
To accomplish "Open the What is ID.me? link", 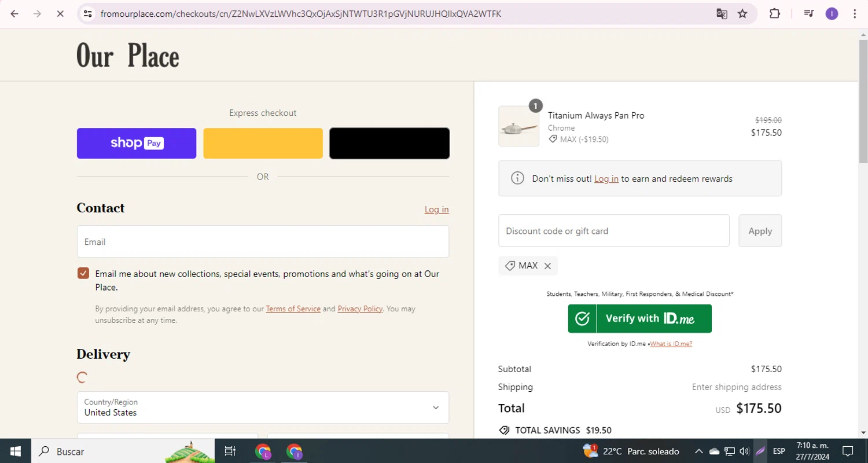I will 671,344.
